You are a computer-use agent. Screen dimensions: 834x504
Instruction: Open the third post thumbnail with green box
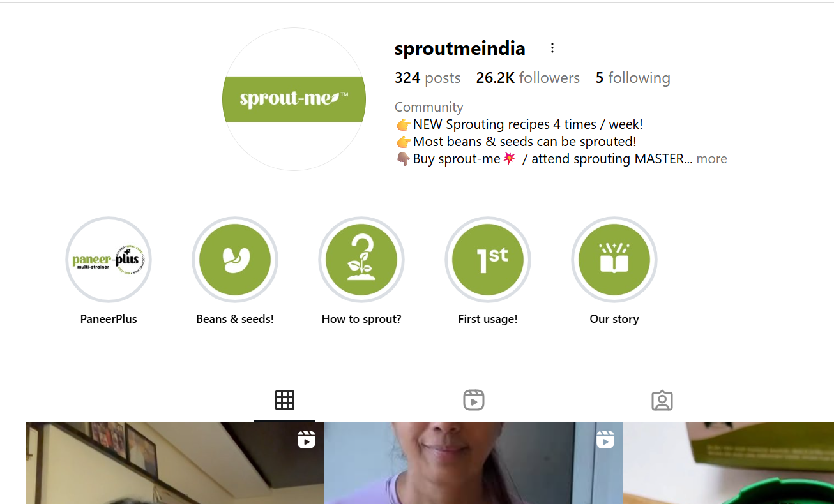pyautogui.click(x=729, y=463)
